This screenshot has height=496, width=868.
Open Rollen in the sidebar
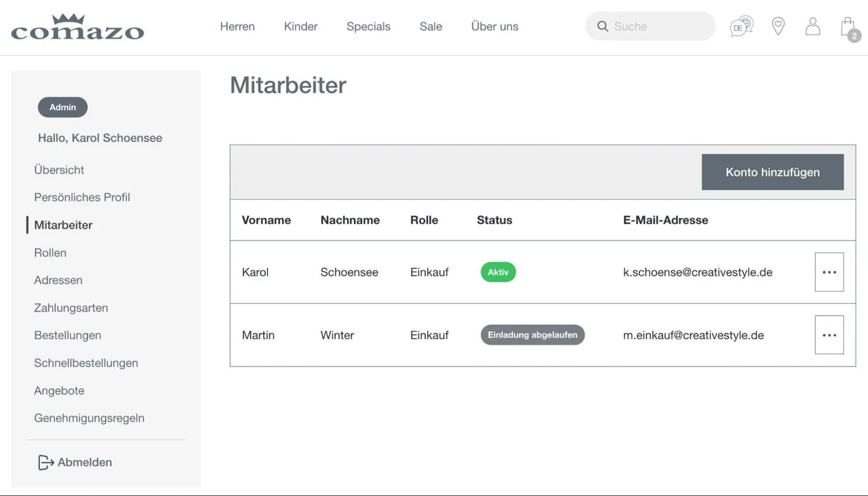pos(50,252)
